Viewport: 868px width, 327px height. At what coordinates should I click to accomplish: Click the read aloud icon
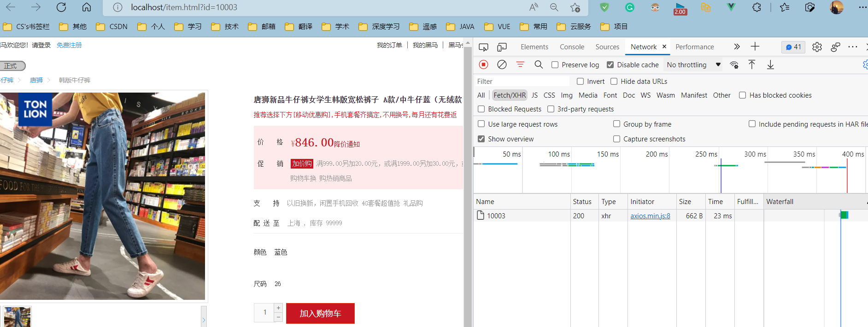click(534, 7)
